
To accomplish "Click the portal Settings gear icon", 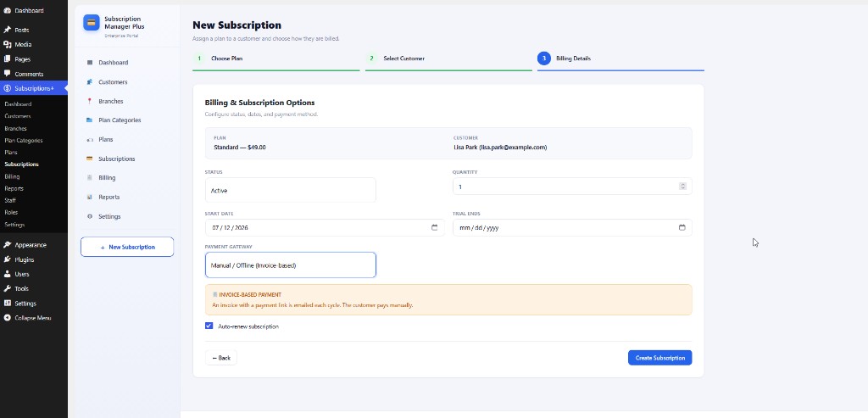I will pyautogui.click(x=90, y=216).
